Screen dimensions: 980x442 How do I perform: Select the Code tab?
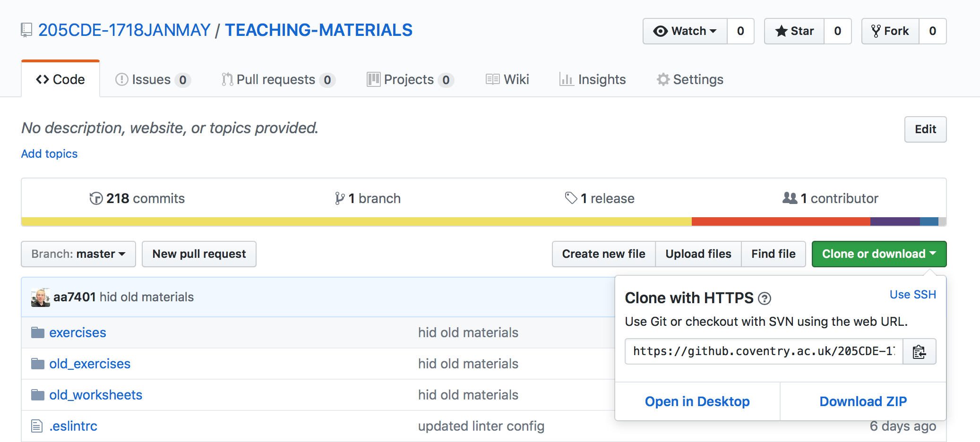[60, 79]
